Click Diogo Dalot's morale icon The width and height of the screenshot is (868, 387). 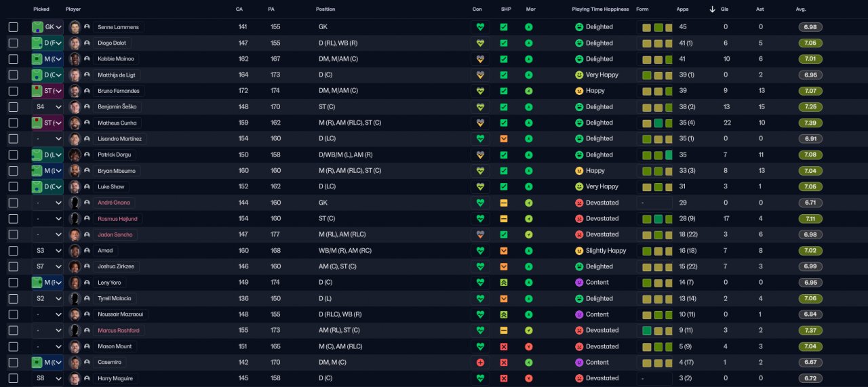(529, 43)
